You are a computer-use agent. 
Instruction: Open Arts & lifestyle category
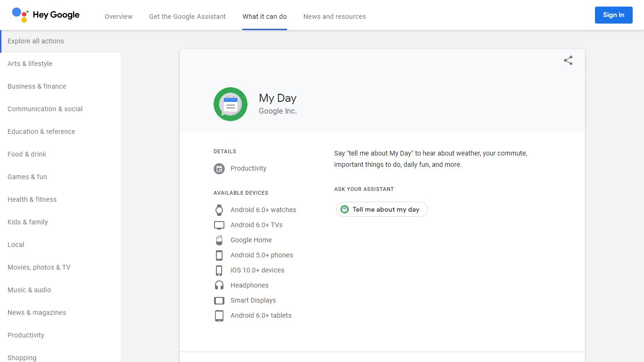coord(60,64)
